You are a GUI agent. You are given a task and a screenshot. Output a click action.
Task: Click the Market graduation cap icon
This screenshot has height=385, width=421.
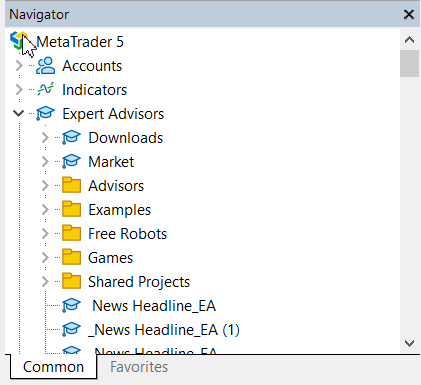click(x=71, y=162)
